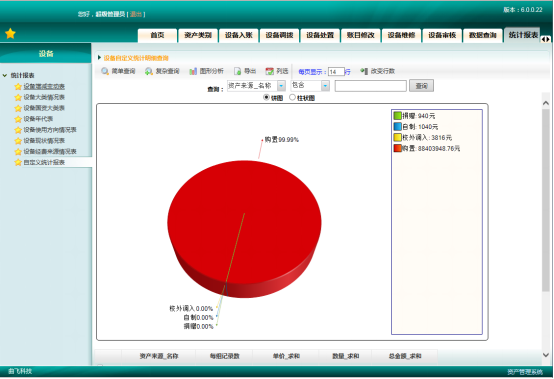Open 复杂查询 advanced search icon
This screenshot has width=554, height=379.
pyautogui.click(x=149, y=71)
